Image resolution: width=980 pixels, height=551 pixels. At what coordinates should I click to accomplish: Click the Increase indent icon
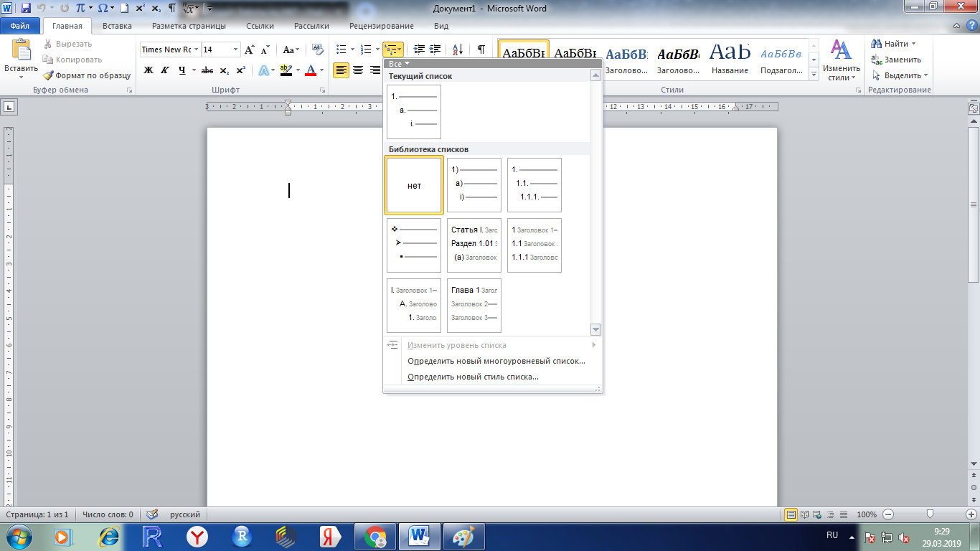point(435,50)
